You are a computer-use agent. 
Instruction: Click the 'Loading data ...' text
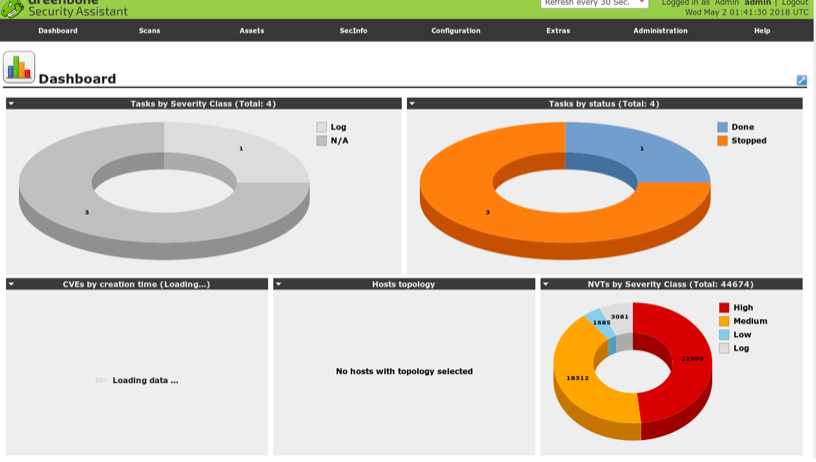point(145,380)
